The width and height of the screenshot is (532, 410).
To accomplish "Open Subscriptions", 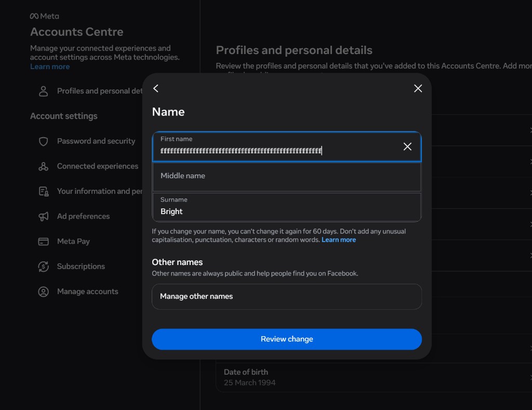I will (x=81, y=267).
